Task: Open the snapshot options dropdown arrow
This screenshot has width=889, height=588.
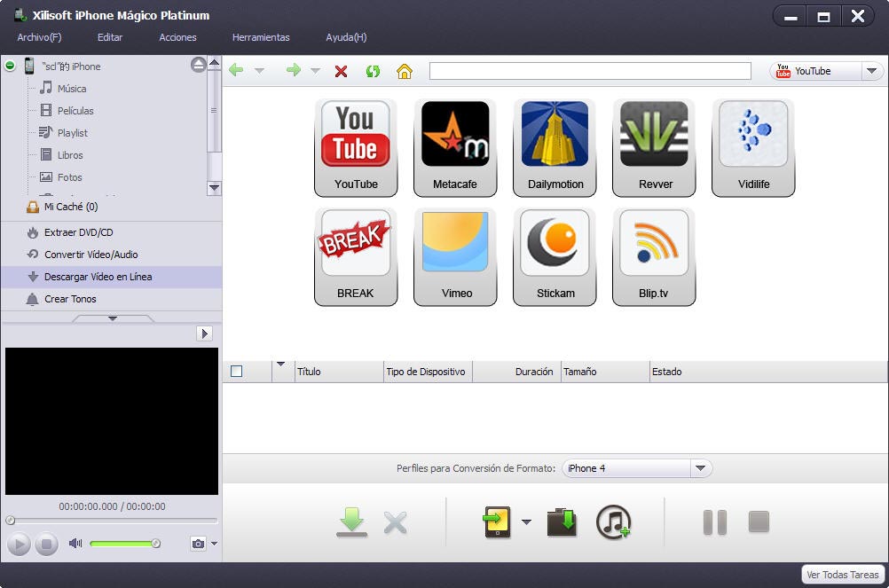Action: tap(214, 544)
